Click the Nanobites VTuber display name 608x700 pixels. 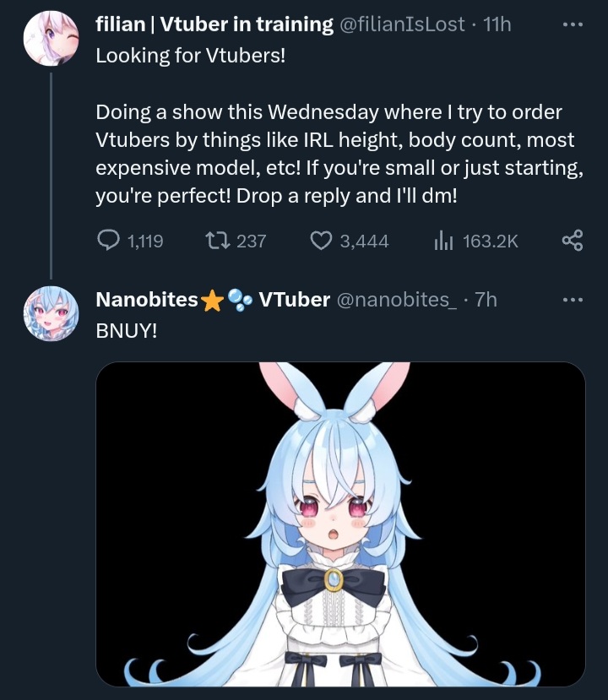(x=213, y=300)
